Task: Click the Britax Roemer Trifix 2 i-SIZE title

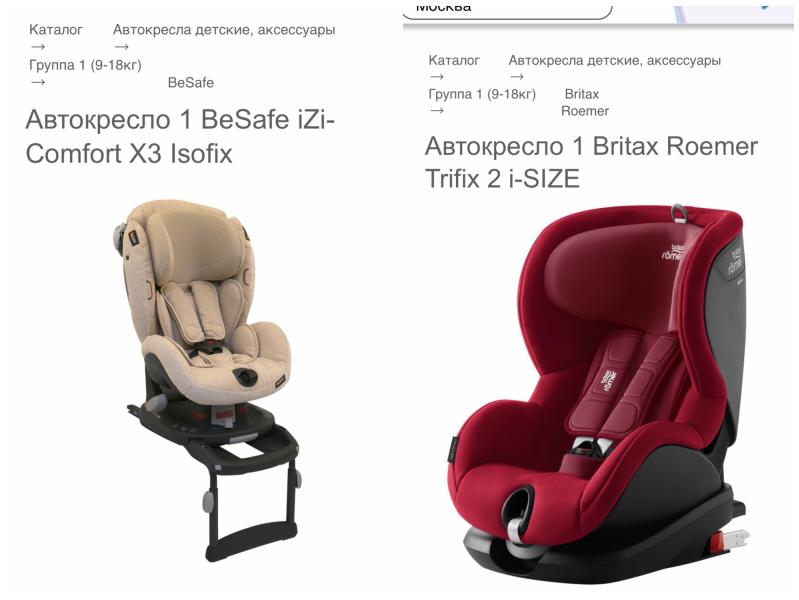Action: [x=591, y=162]
